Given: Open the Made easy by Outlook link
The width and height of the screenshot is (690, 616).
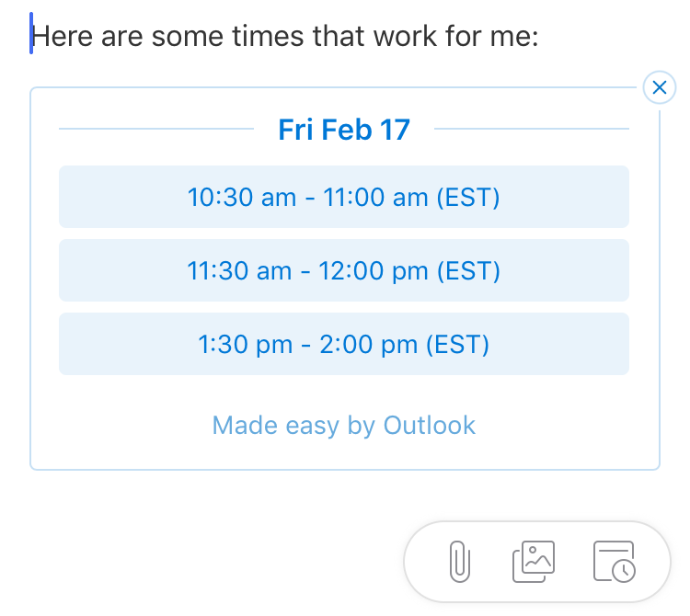Looking at the screenshot, I should [344, 425].
